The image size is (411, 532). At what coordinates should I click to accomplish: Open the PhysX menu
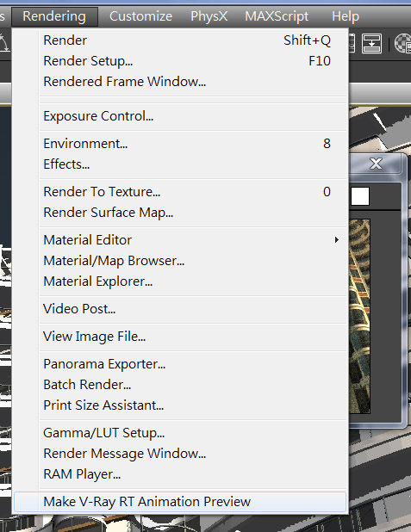click(209, 16)
